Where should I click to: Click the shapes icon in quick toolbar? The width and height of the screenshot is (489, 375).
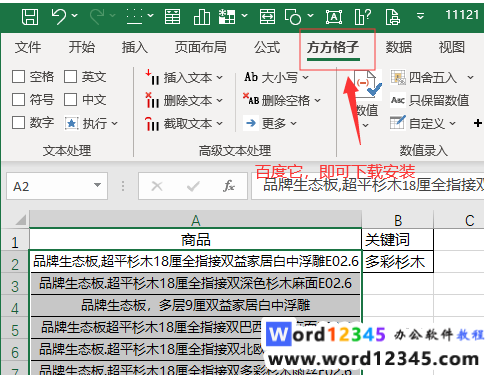pos(293,16)
